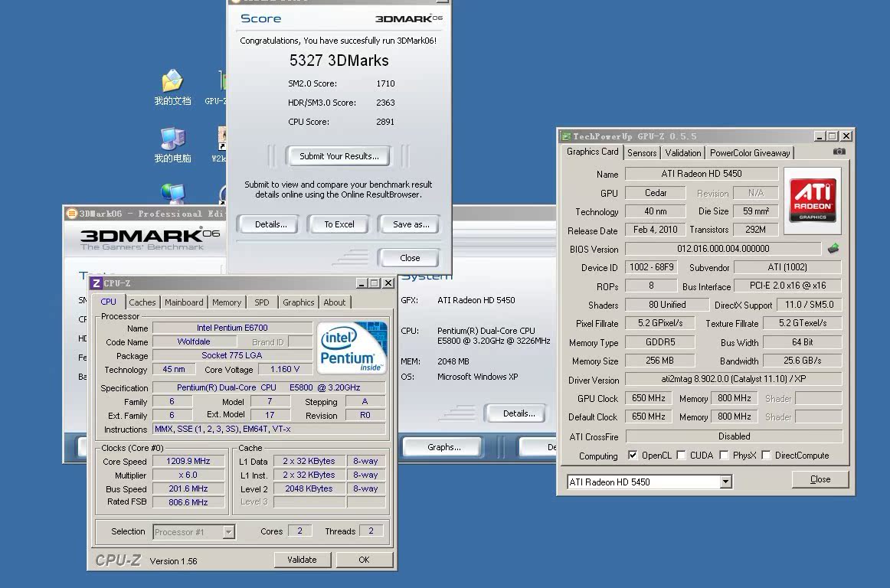Click the Bus Interface value PCI-E 2.0 x16
The image size is (890, 588).
(x=787, y=286)
